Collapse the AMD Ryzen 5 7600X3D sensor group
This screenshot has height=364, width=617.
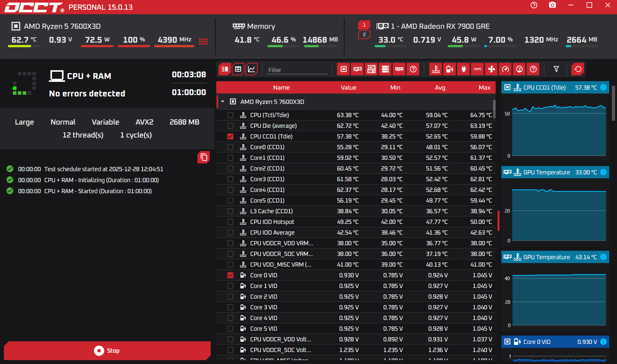[223, 102]
